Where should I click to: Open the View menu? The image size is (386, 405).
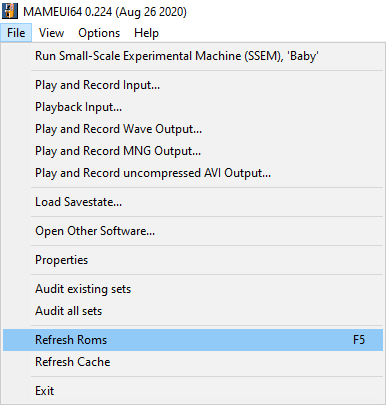click(51, 33)
